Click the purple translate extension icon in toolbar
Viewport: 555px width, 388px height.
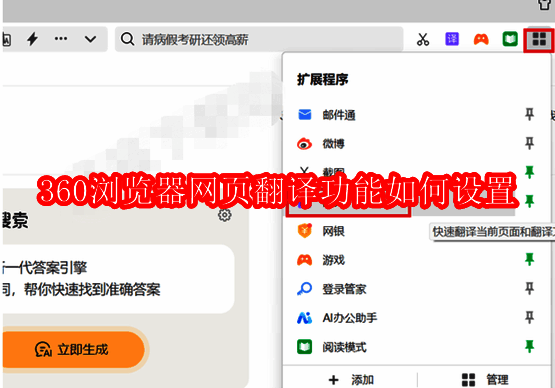click(452, 39)
